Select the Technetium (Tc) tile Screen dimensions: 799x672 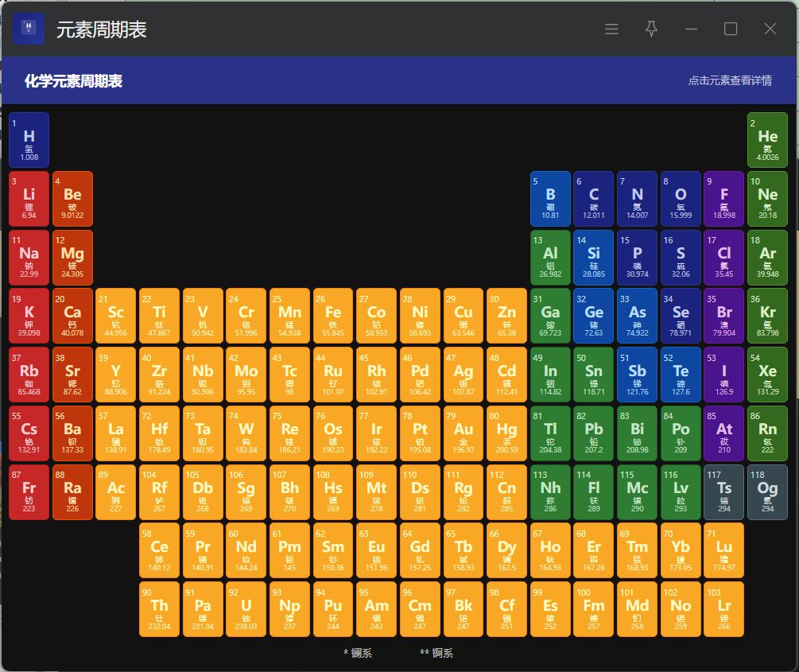point(289,375)
